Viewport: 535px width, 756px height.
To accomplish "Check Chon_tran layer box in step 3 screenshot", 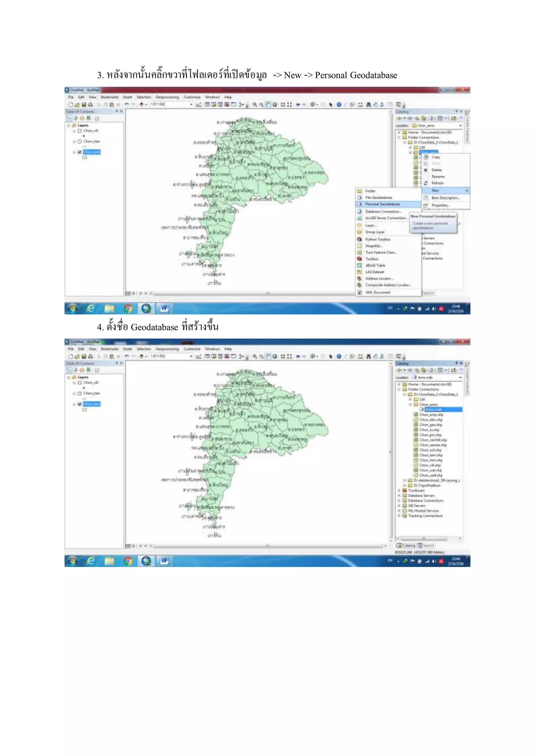I will click(79, 141).
